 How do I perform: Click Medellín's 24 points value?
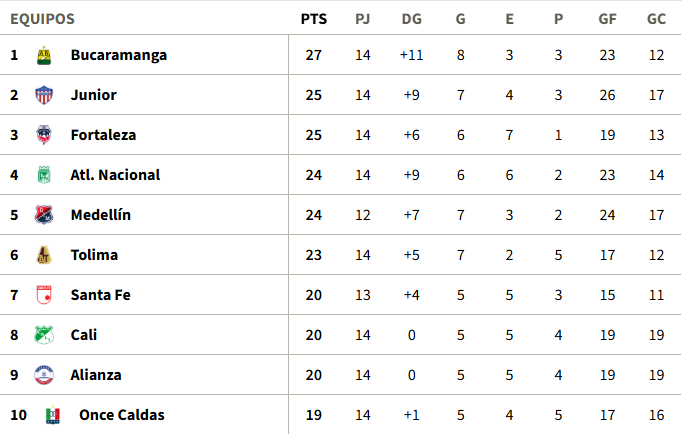click(313, 215)
